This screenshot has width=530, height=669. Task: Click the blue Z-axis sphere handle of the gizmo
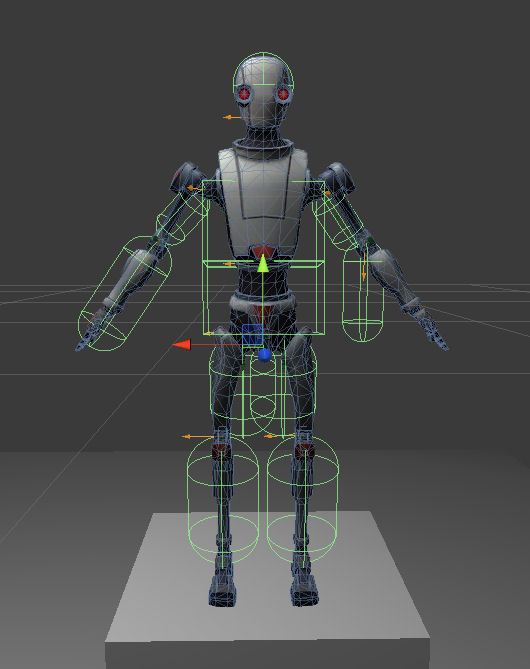point(265,355)
